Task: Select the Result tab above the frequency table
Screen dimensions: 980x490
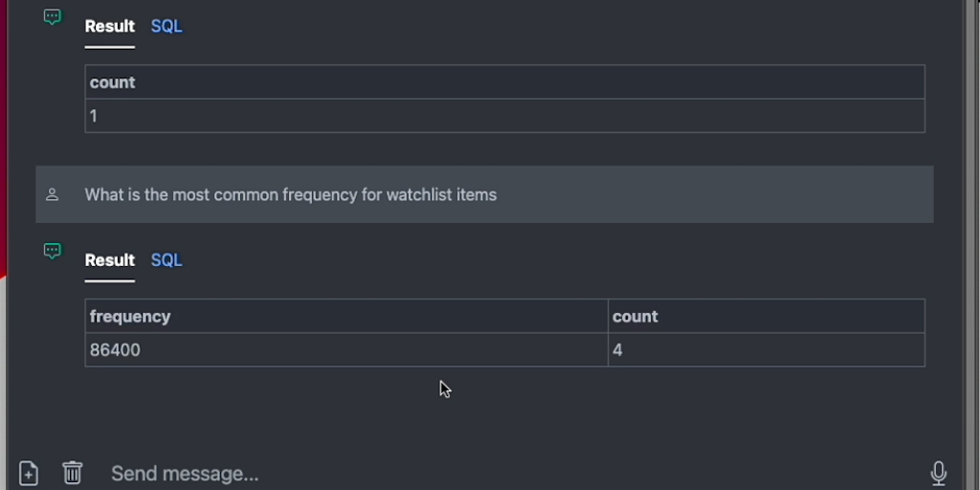Action: tap(109, 260)
